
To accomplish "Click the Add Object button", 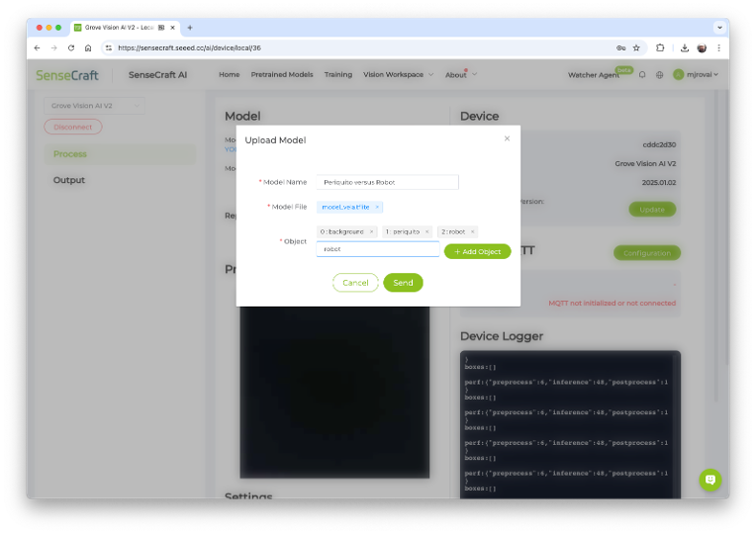I will (477, 251).
